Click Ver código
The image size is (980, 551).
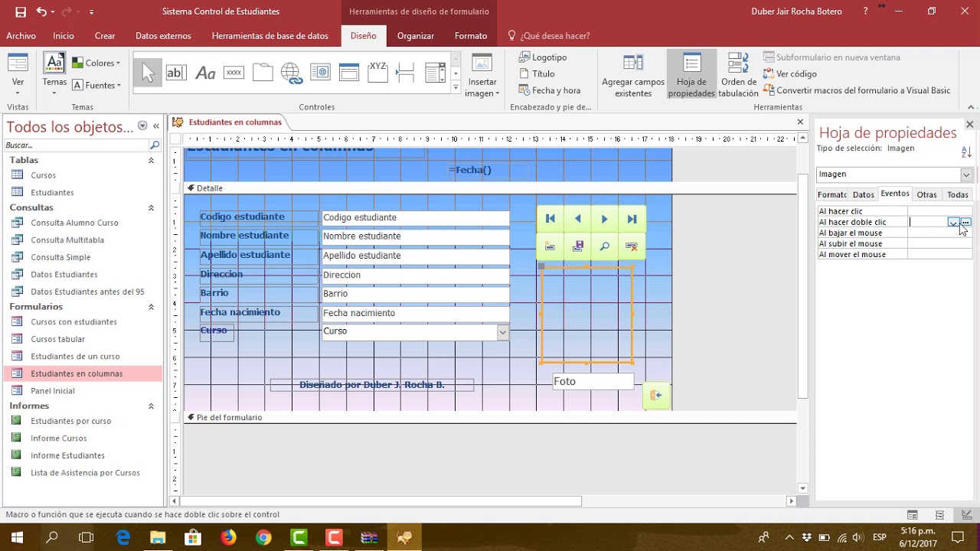click(x=790, y=74)
